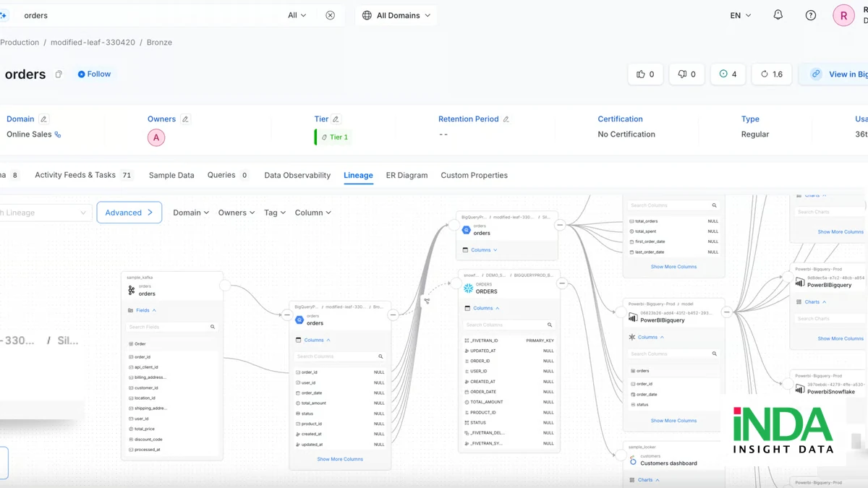Edit Retention Period with the pencil icon
This screenshot has width=868, height=488.
[x=506, y=119]
